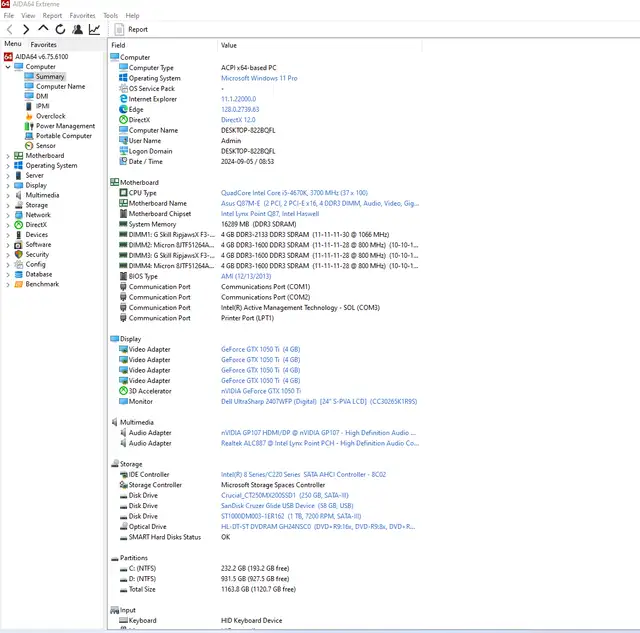Click the Optical Drive icon
Screen dimensions: 640x633
123,526
